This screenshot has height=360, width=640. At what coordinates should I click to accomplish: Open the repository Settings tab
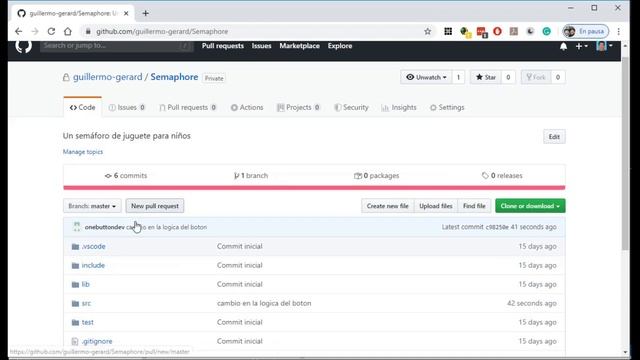pyautogui.click(x=447, y=107)
